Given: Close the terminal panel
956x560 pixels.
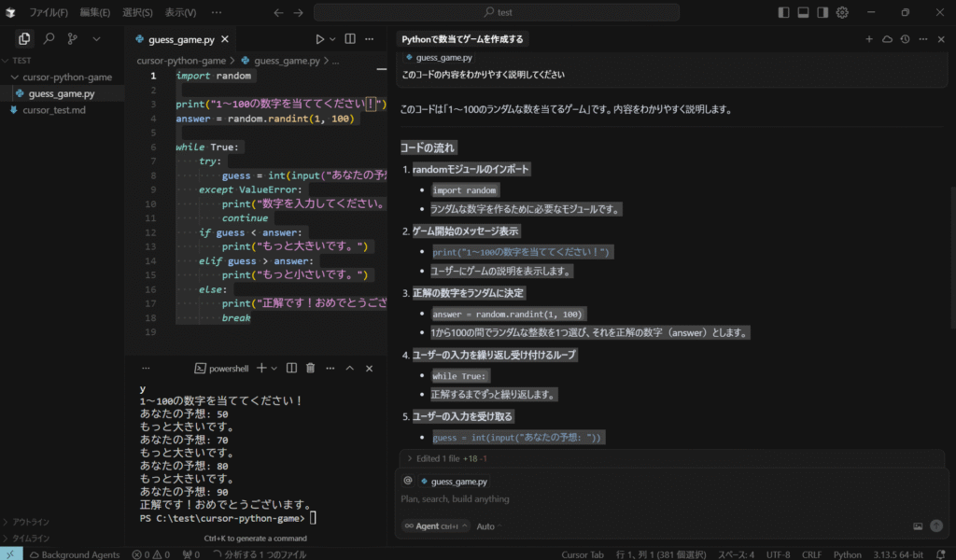Looking at the screenshot, I should (369, 368).
